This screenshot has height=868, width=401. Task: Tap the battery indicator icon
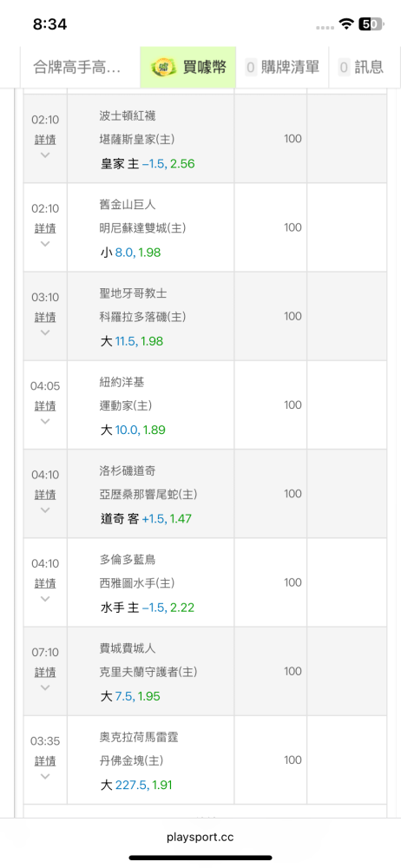[x=371, y=23]
